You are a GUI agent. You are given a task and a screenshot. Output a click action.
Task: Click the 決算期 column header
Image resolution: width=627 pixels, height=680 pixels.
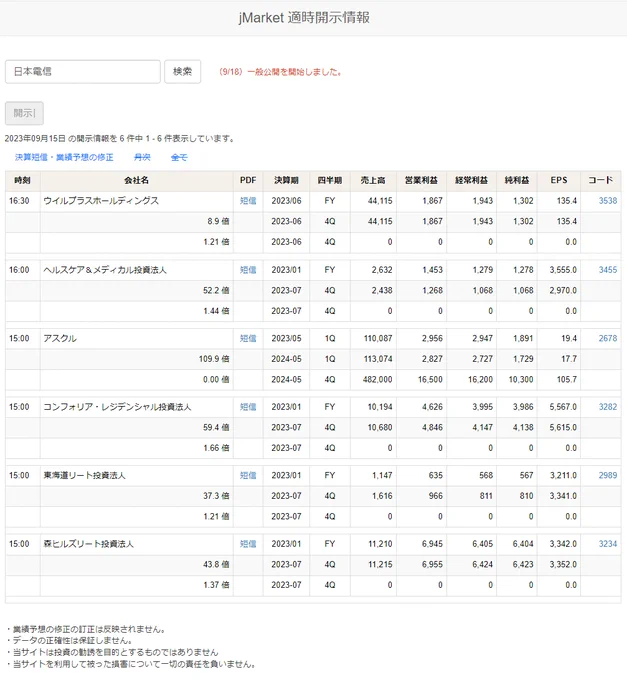(286, 180)
